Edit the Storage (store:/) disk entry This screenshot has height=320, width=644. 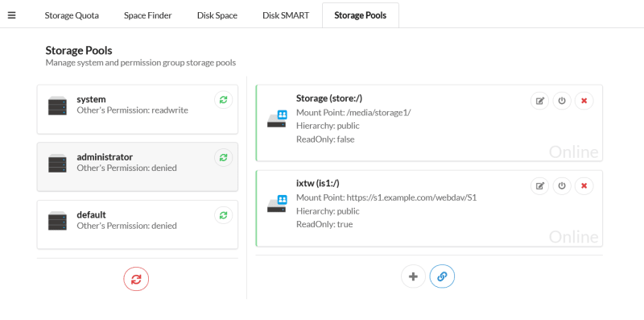pos(540,101)
